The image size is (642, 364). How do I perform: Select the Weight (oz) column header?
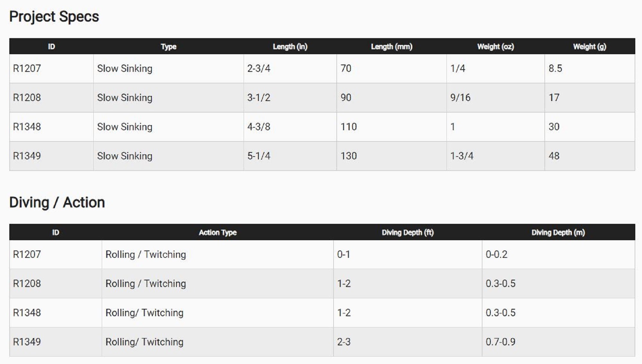(495, 47)
